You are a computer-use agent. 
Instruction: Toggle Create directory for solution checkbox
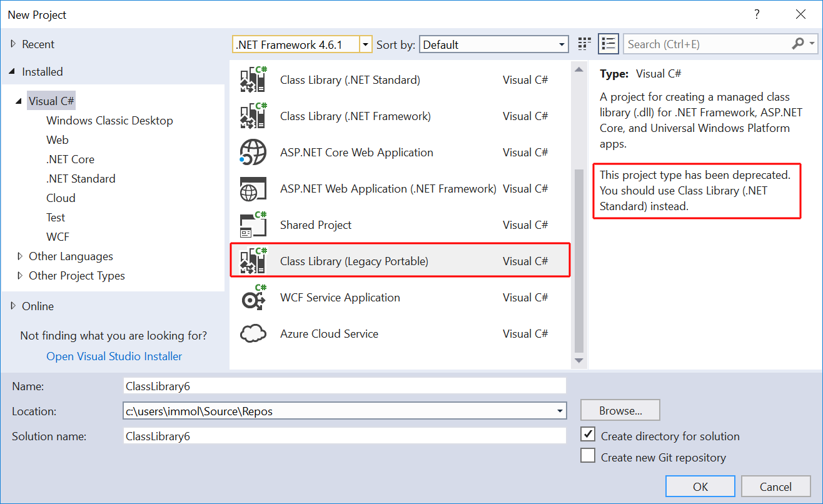[x=588, y=434]
